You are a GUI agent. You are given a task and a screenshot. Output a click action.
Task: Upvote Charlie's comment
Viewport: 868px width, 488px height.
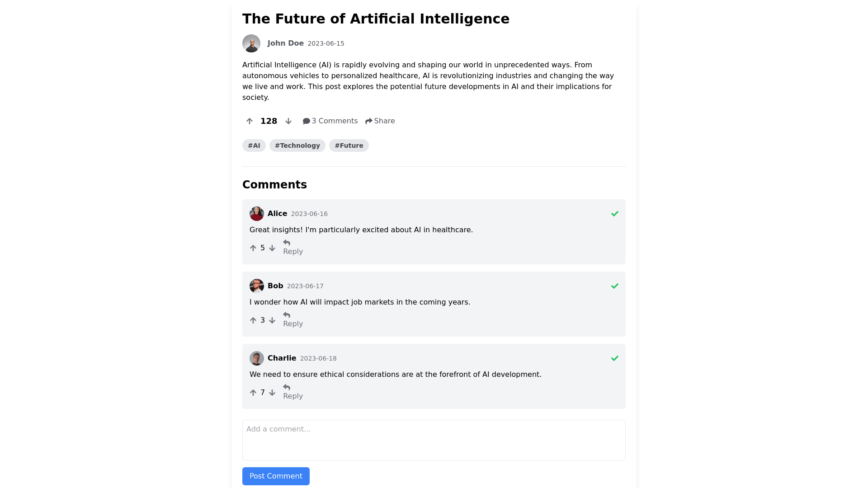click(x=253, y=393)
